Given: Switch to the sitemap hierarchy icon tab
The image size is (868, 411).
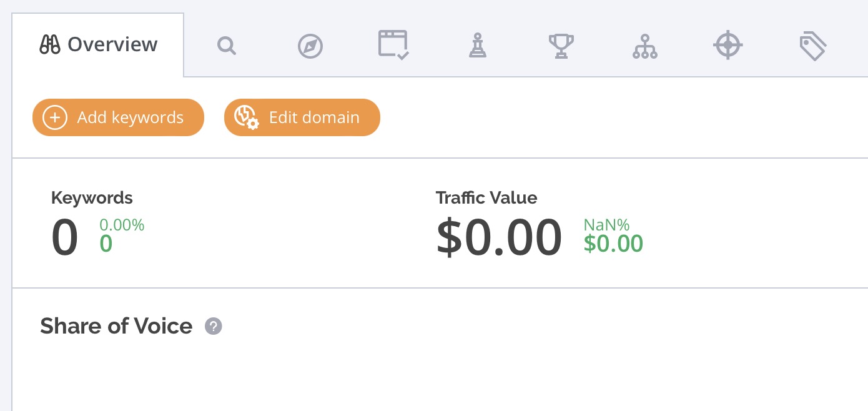Looking at the screenshot, I should pos(645,46).
